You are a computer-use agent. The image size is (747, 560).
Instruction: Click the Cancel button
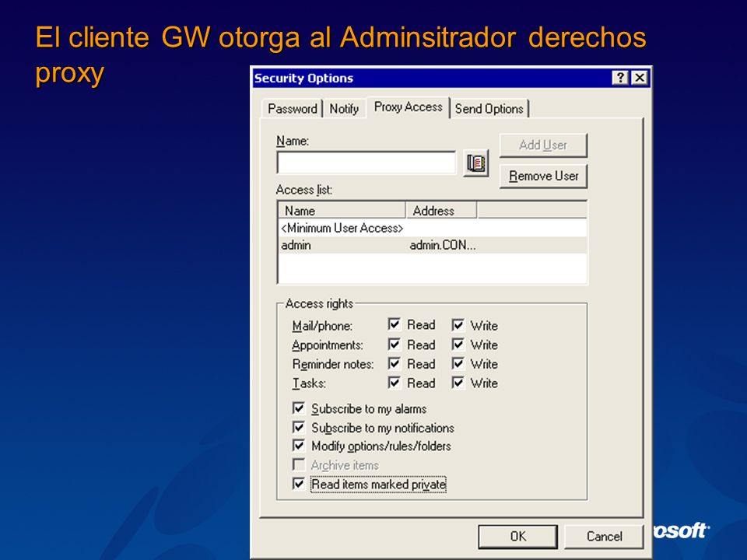click(x=604, y=537)
